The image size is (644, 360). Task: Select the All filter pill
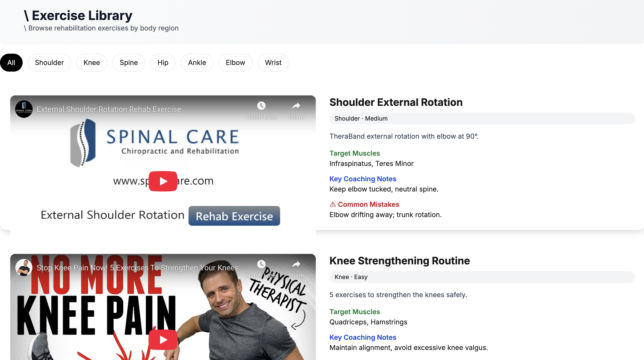pos(11,63)
